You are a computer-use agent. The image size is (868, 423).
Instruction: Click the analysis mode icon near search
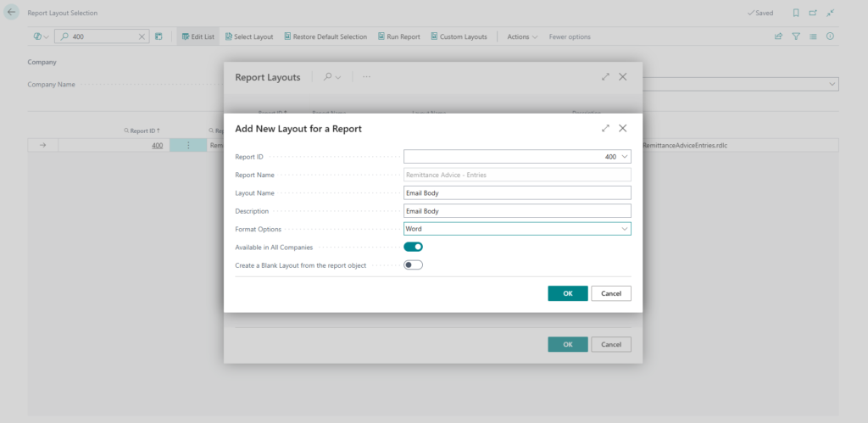tap(159, 36)
